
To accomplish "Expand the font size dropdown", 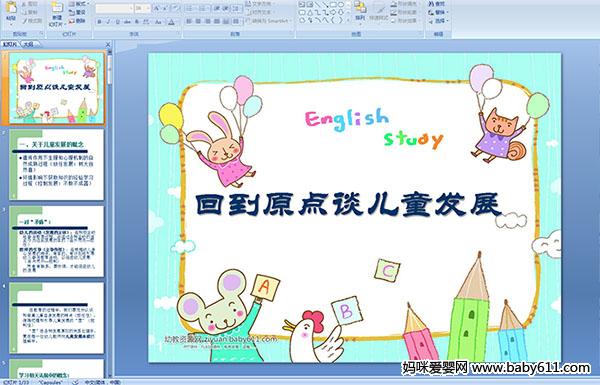I will point(148,8).
